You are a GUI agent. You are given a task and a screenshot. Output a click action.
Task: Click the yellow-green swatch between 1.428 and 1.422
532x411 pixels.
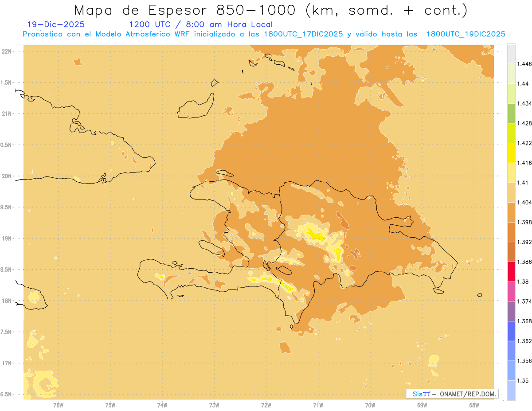(511, 133)
